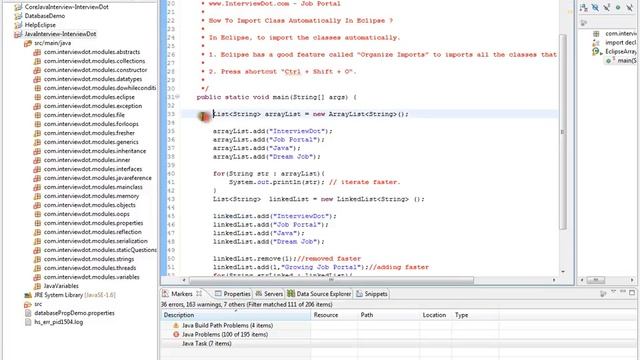
Task: Toggle Hide Local Types icon in Outline
Action: 629,8
